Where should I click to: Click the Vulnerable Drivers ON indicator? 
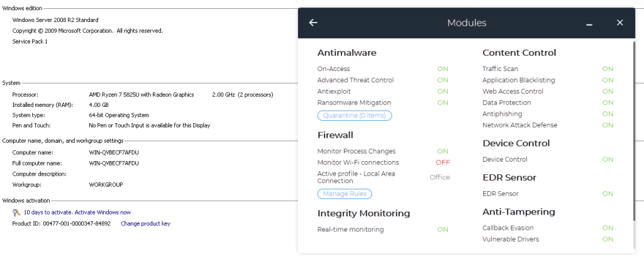coord(608,239)
